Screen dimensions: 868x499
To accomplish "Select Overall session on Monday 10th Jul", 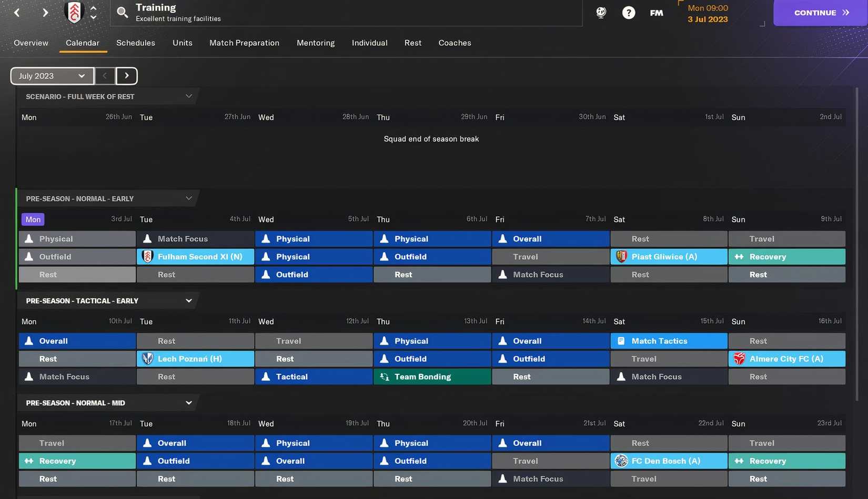I will (77, 341).
